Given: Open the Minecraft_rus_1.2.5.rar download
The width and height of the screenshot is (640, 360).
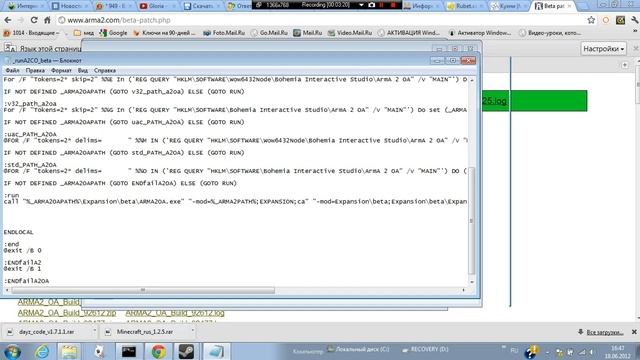Looking at the screenshot, I should click(x=145, y=332).
